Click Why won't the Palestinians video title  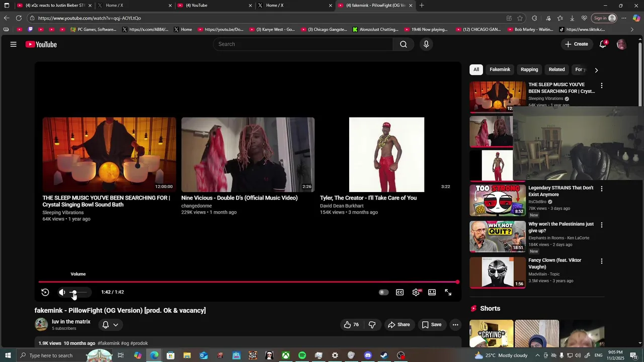click(560, 227)
